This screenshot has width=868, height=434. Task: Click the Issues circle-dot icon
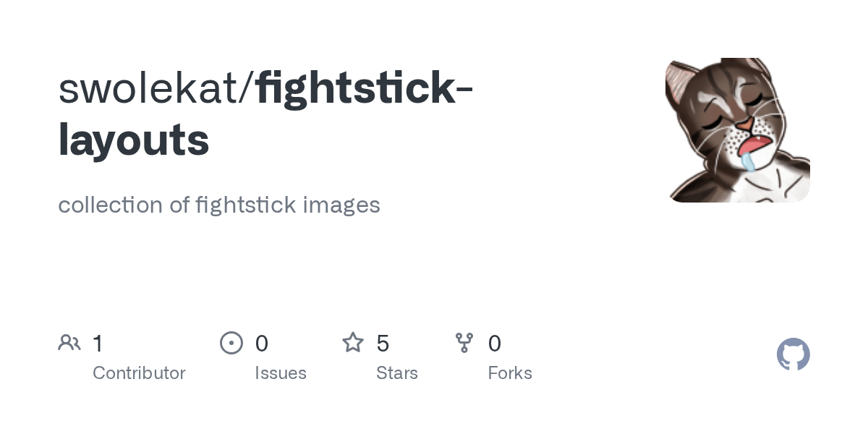click(231, 342)
